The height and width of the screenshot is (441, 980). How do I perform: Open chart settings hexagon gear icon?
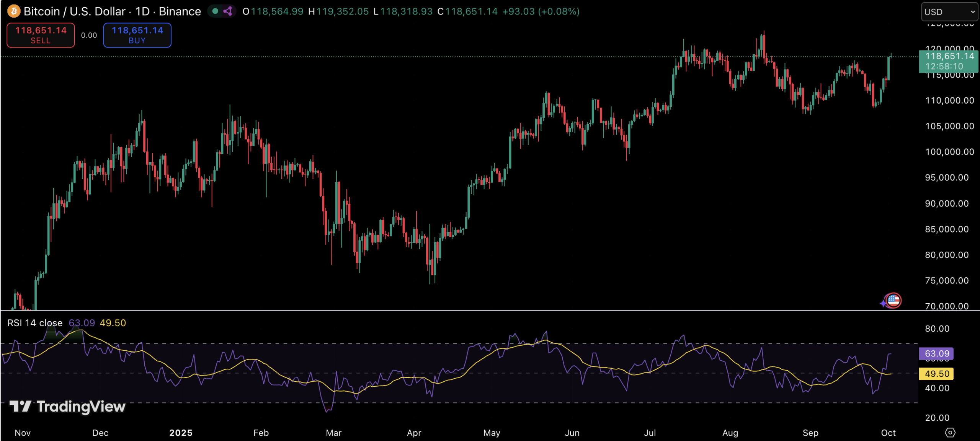point(950,433)
